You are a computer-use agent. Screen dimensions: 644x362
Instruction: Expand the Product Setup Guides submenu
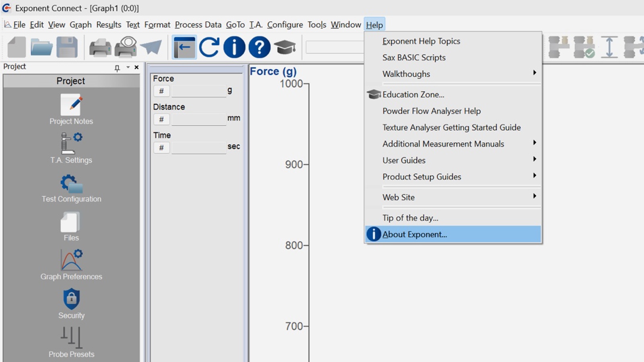tap(453, 177)
